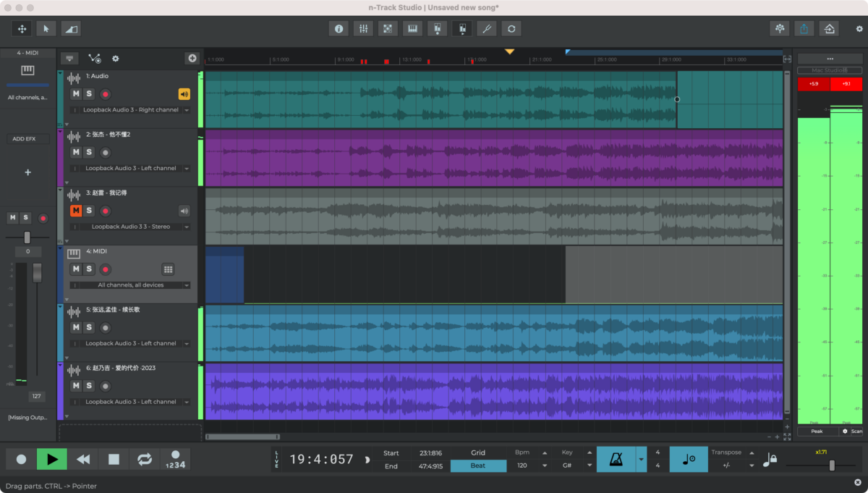Click the MIDI keyboard icon in channel strip
This screenshot has width=868, height=493.
(27, 70)
